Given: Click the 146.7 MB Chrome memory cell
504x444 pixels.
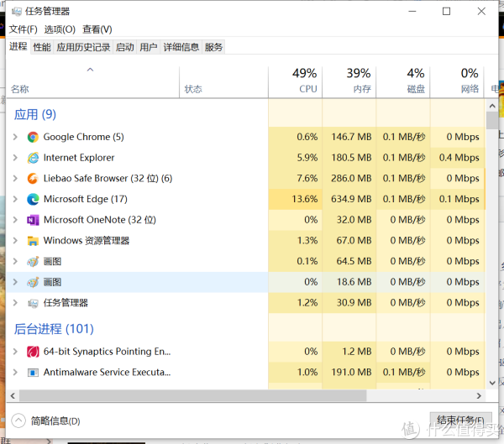Looking at the screenshot, I should pyautogui.click(x=349, y=137).
